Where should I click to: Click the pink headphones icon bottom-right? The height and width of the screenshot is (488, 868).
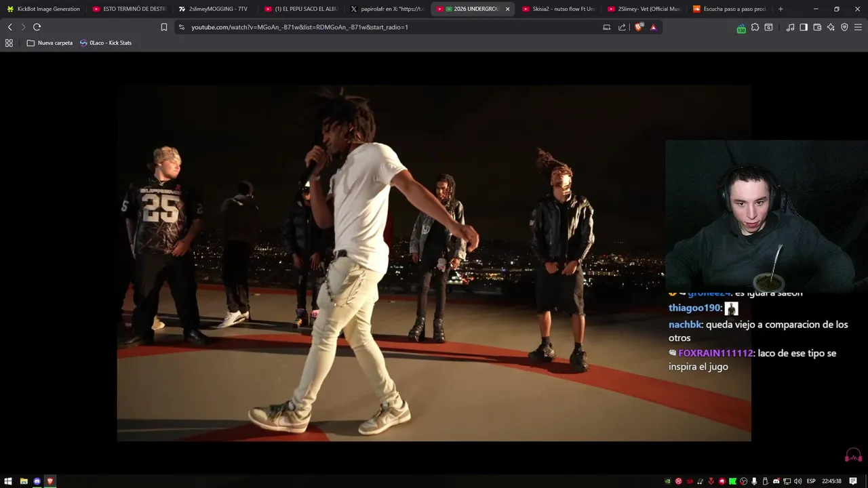(853, 455)
